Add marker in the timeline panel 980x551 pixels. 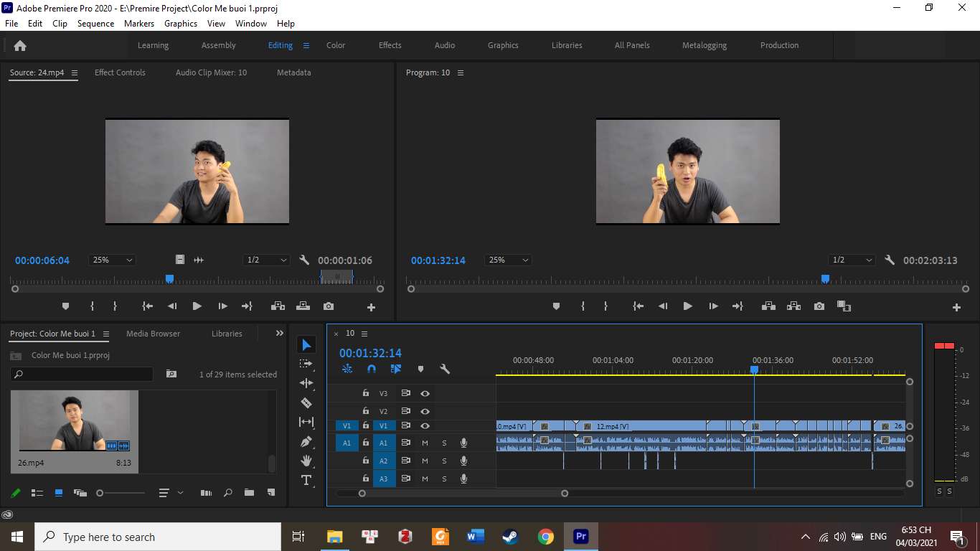420,369
